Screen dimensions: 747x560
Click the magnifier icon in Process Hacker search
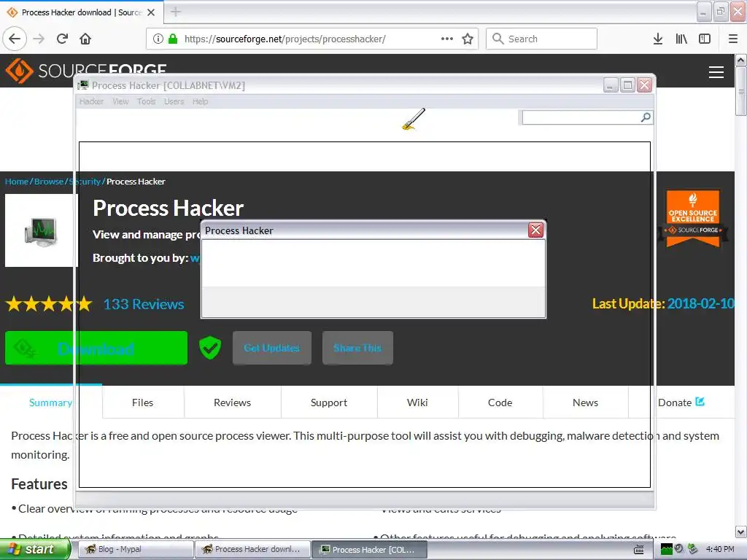click(646, 117)
